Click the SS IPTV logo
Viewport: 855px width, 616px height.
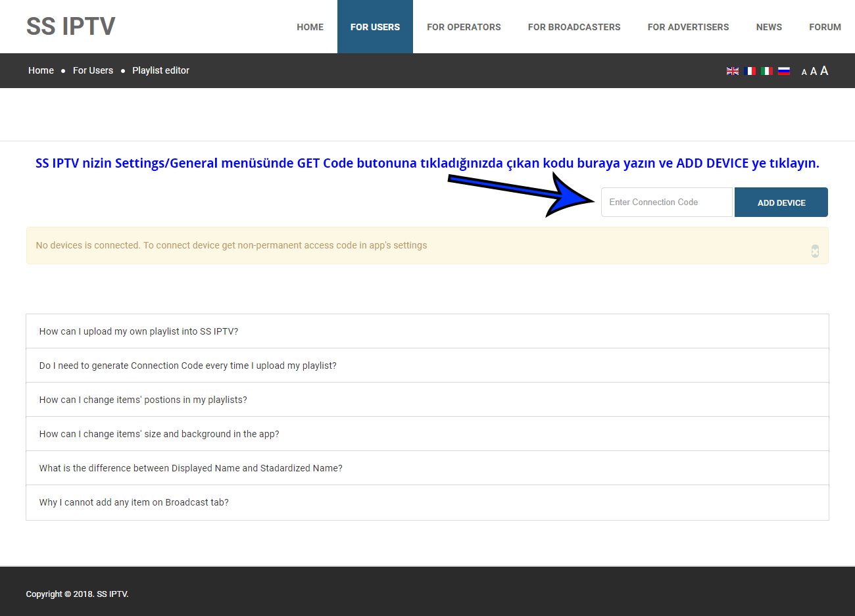pyautogui.click(x=70, y=26)
